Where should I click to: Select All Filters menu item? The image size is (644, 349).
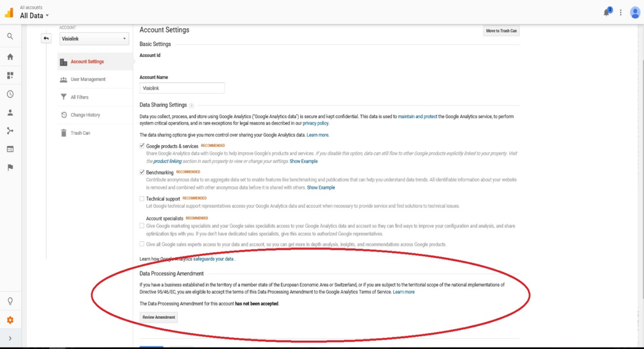(x=95, y=98)
